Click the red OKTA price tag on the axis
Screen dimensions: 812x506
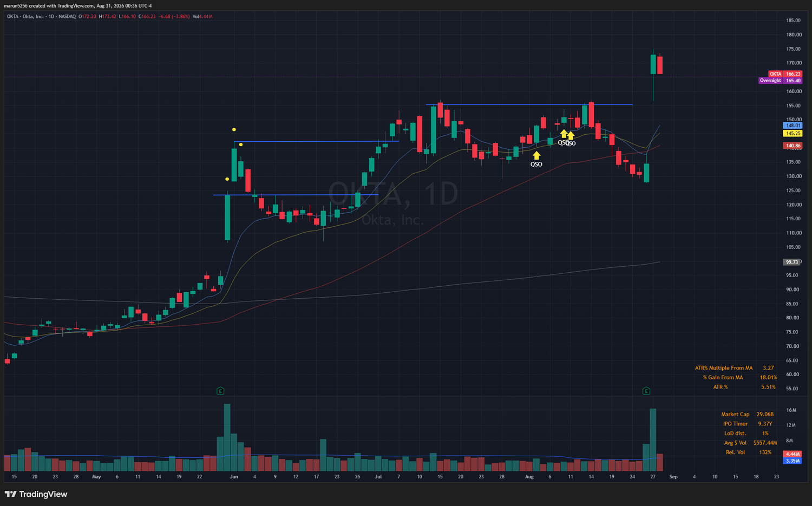785,74
